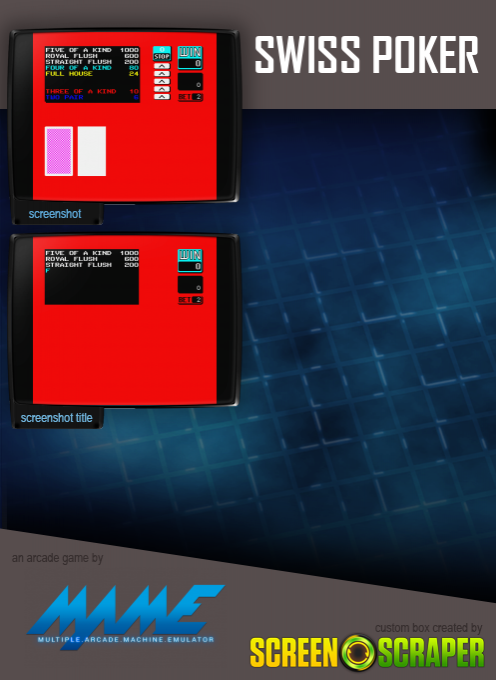Click the 'screenshot title' caption label

[x=56, y=418]
